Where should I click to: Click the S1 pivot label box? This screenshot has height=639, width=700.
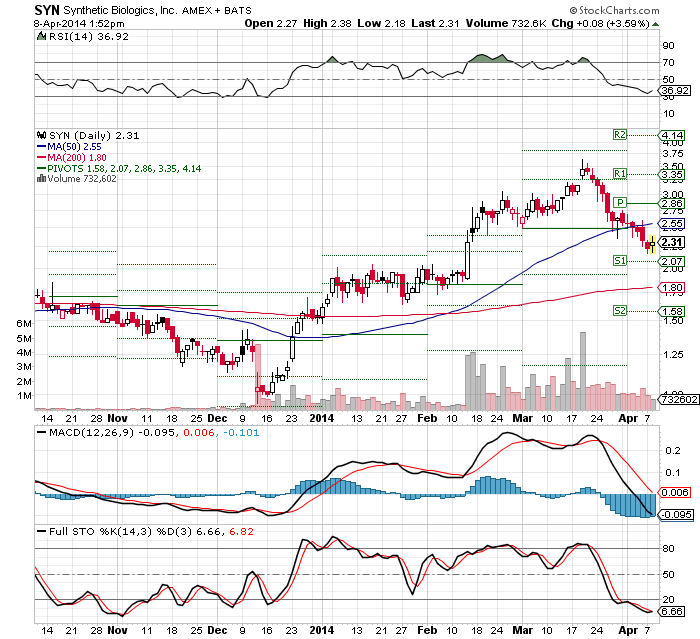tap(620, 260)
